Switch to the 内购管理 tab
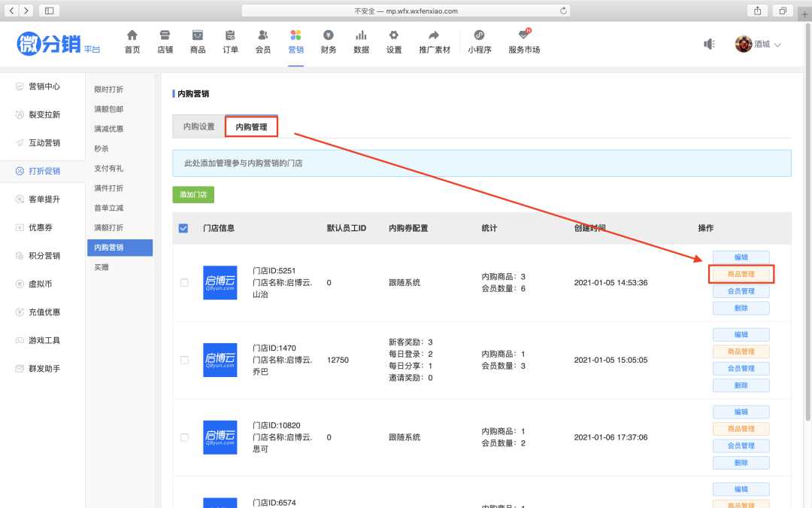Viewport: 812px width, 508px height. [252, 126]
